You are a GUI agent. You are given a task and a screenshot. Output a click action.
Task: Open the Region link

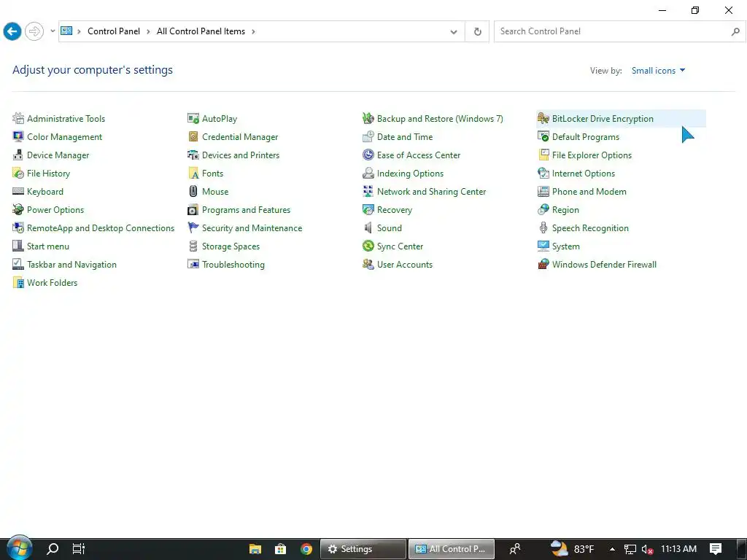point(565,209)
